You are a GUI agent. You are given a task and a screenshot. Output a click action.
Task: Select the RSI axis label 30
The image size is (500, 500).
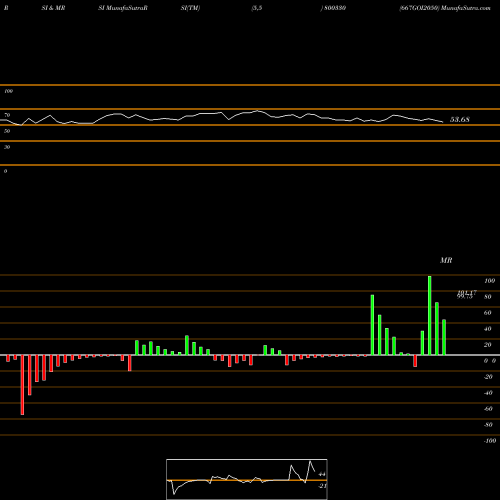pos(7,147)
